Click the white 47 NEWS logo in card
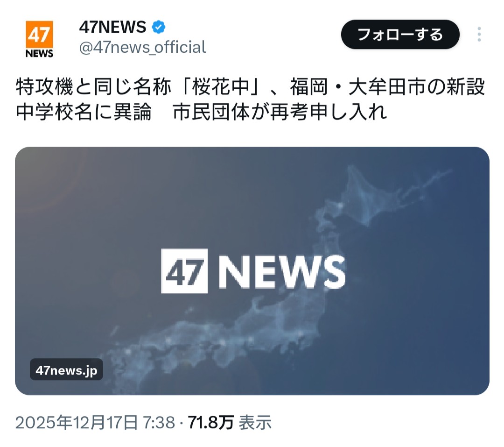 253,271
